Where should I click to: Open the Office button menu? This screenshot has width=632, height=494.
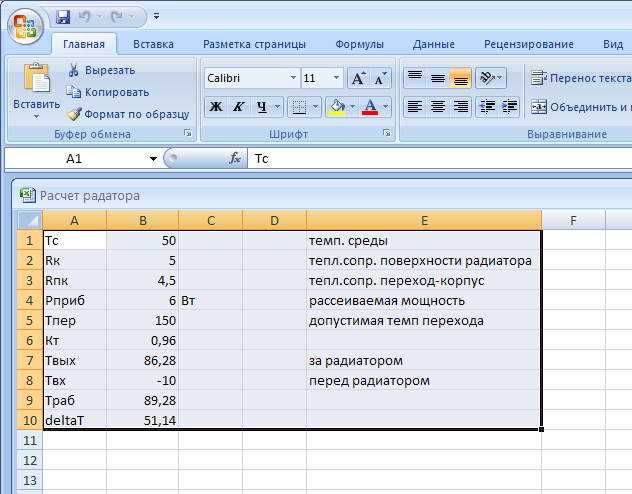[25, 27]
